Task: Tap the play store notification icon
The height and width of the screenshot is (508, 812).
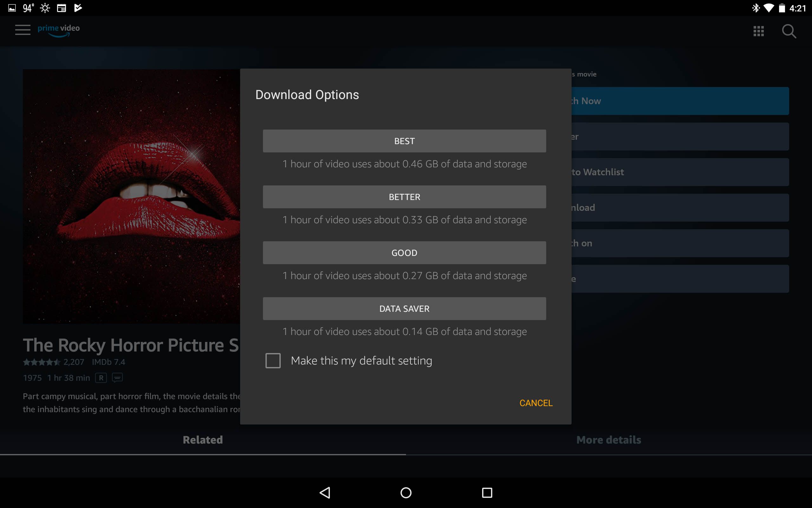Action: 78,8
